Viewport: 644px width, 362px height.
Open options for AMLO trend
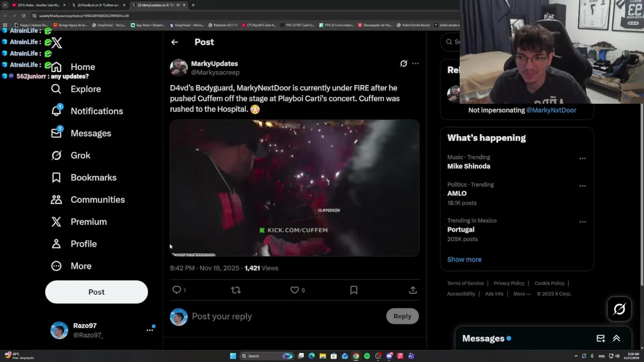pos(582,186)
